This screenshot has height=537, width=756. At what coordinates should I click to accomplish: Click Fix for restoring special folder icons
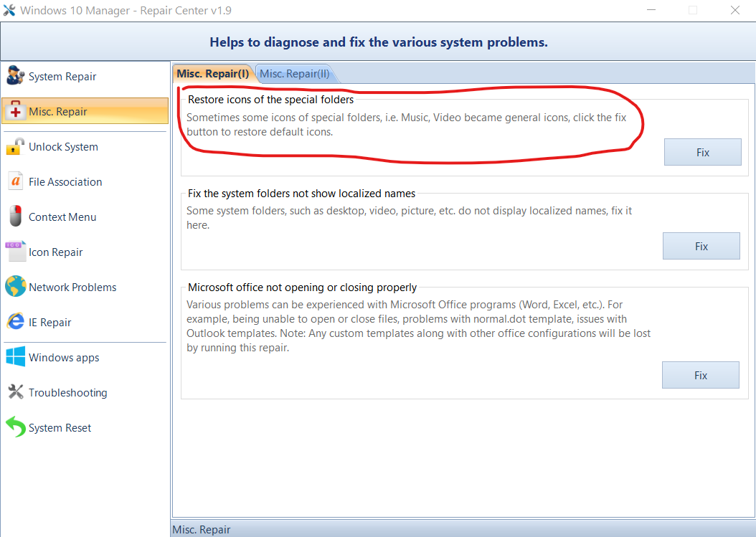[x=702, y=152]
